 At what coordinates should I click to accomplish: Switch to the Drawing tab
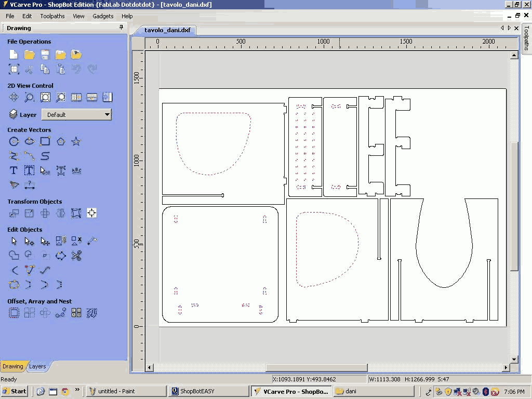click(13, 366)
